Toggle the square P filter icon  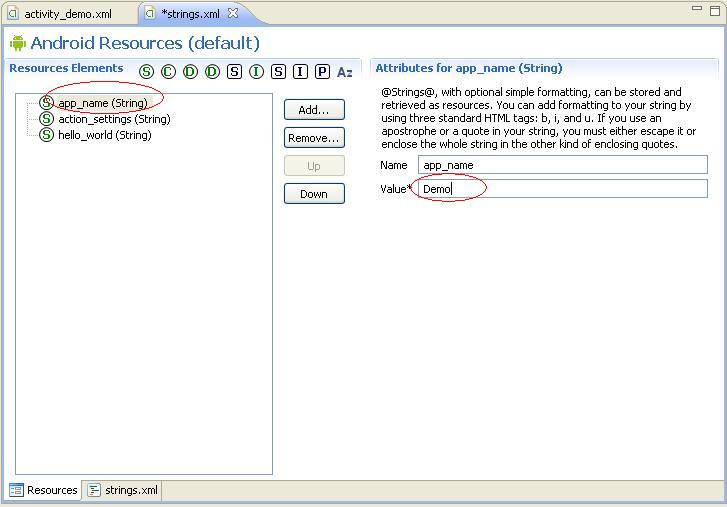coord(322,72)
